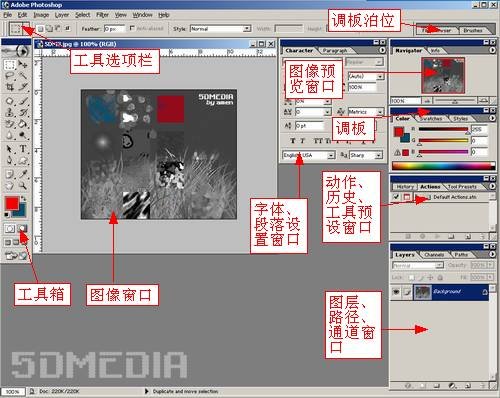Select the Zoom tool
Viewport: 500px width, 398px height.
click(23, 186)
